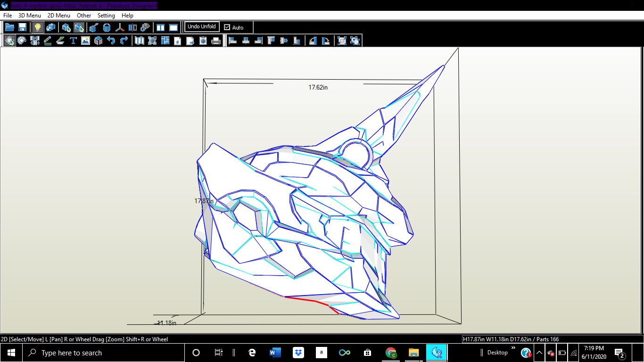This screenshot has height=362, width=644.
Task: Select the edge color pencil tool
Action: click(48, 41)
